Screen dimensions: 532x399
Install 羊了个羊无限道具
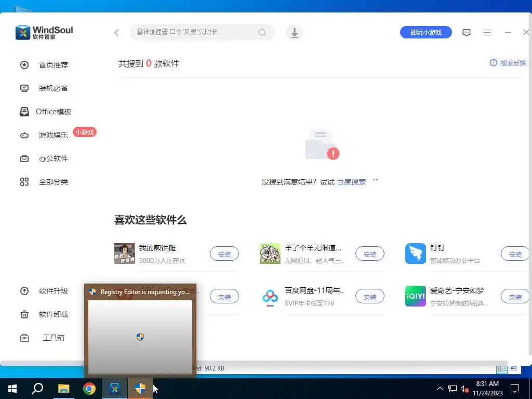tap(370, 254)
